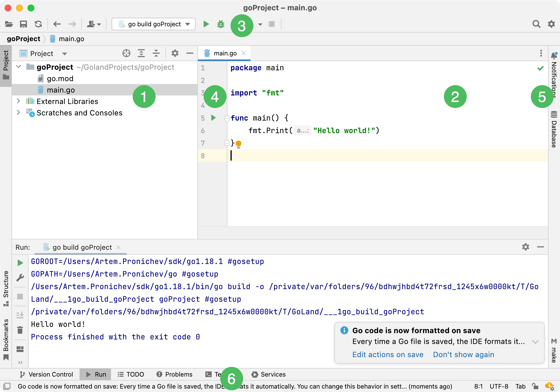Image resolution: width=560 pixels, height=392 pixels.
Task: Toggle the Bookmarks tool window stripe button
Action: tap(6, 339)
